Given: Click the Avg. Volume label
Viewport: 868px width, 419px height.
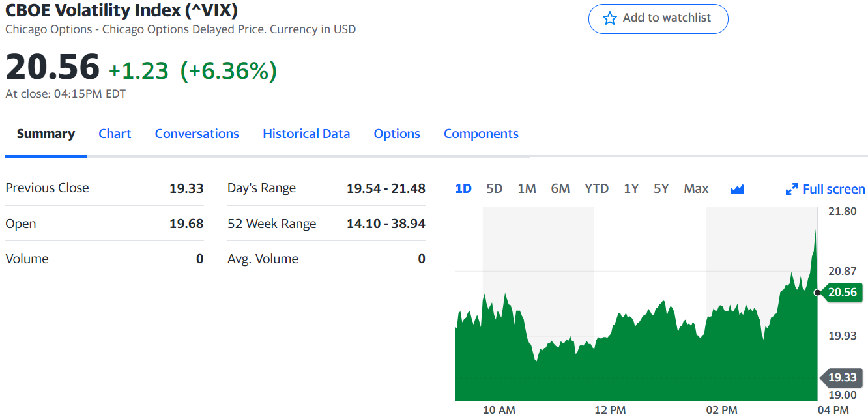Looking at the screenshot, I should tap(263, 259).
